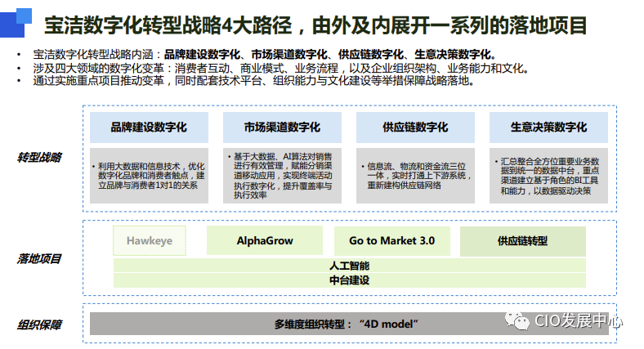Select the Go to Market 3.0 box
The image size is (644, 349).
tap(391, 240)
